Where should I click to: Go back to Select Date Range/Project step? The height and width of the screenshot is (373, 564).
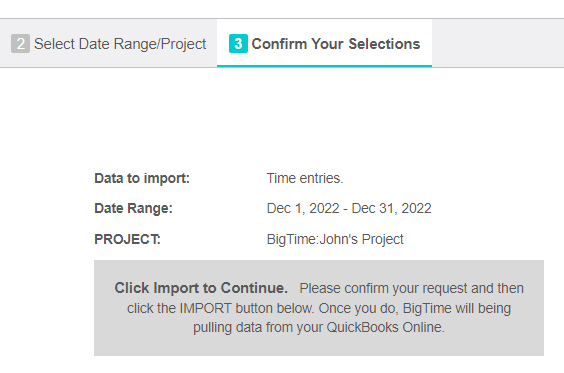pos(109,44)
